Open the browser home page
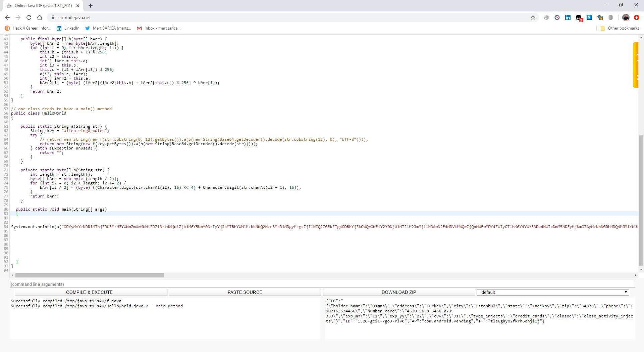This screenshot has height=352, width=644. [x=40, y=17]
